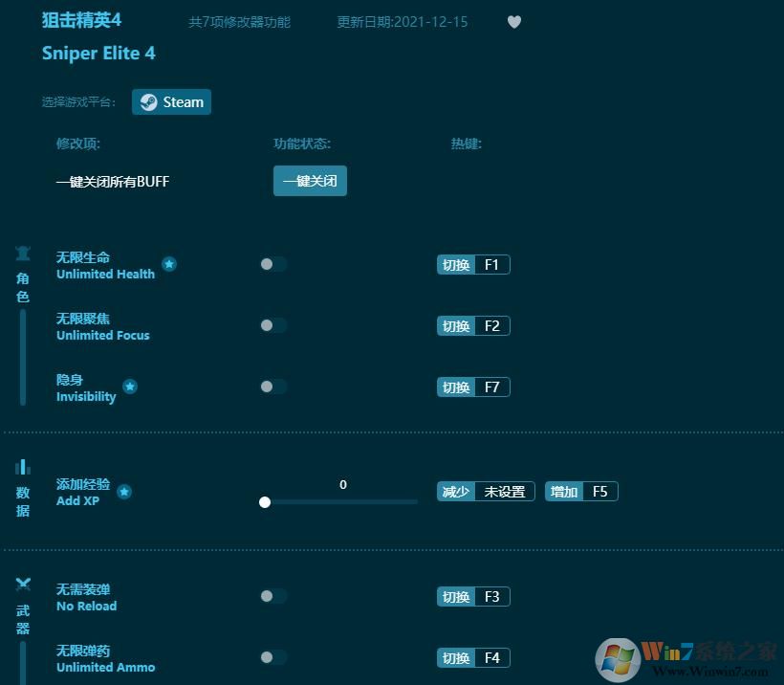Image resolution: width=784 pixels, height=685 pixels.
Task: Toggle the No Reload switch
Action: 273,596
